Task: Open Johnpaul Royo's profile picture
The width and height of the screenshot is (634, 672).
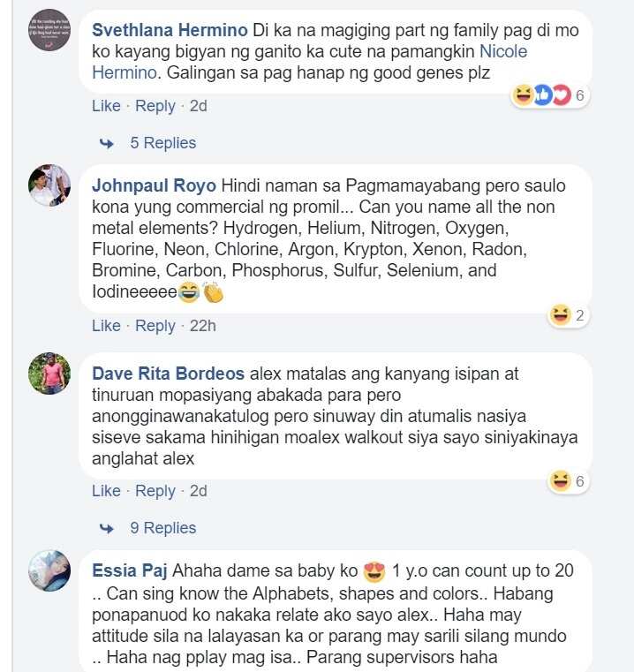Action: (49, 185)
